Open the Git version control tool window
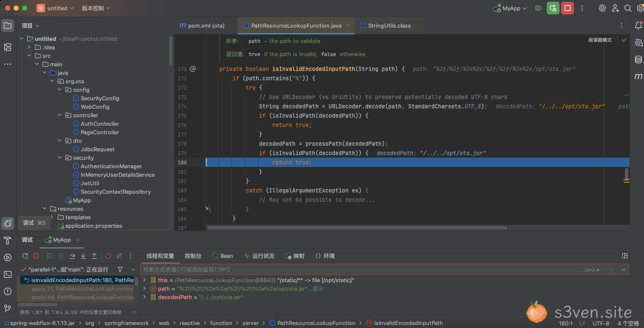 [x=8, y=308]
